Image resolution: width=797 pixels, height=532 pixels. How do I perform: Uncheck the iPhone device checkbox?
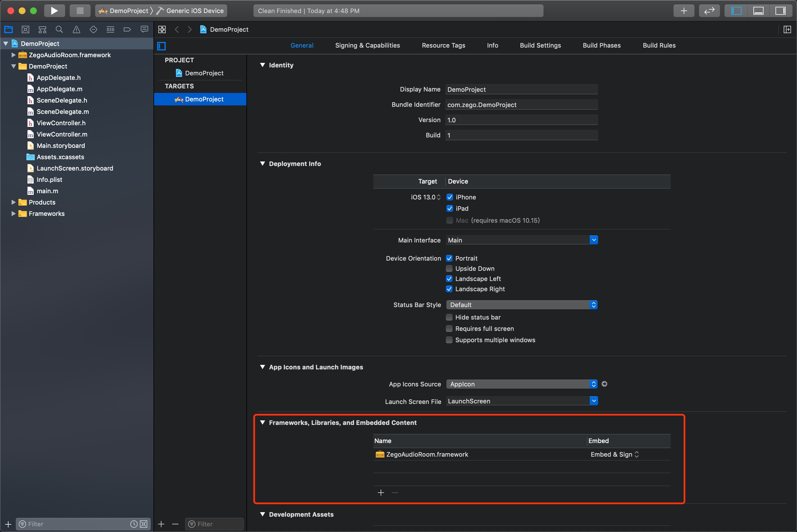tap(450, 197)
